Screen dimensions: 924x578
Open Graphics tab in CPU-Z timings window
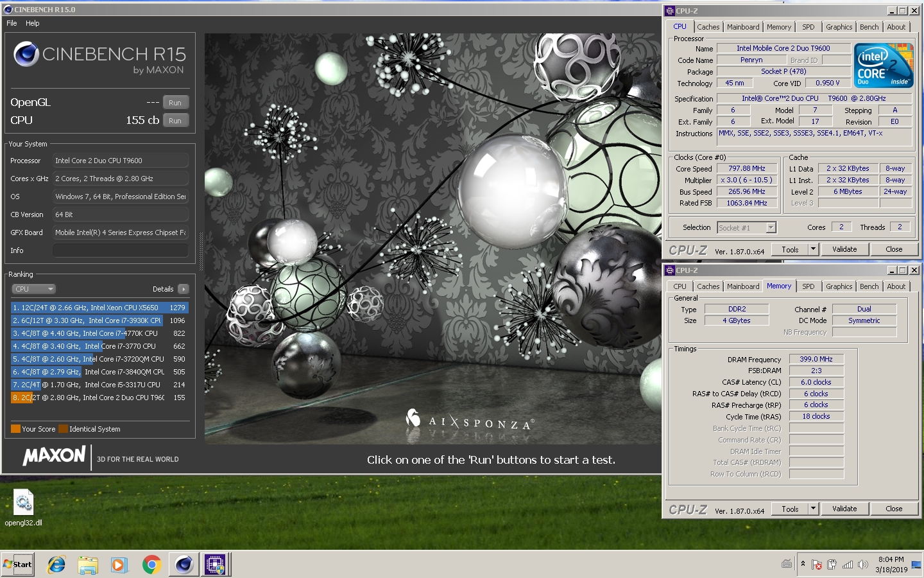click(x=839, y=286)
